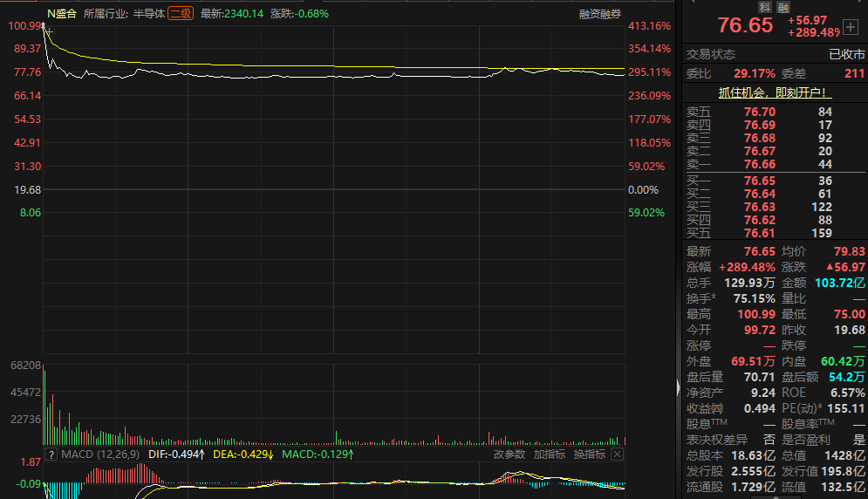The width and height of the screenshot is (868, 499).
Task: Select the 半导体 industry link
Action: [148, 14]
